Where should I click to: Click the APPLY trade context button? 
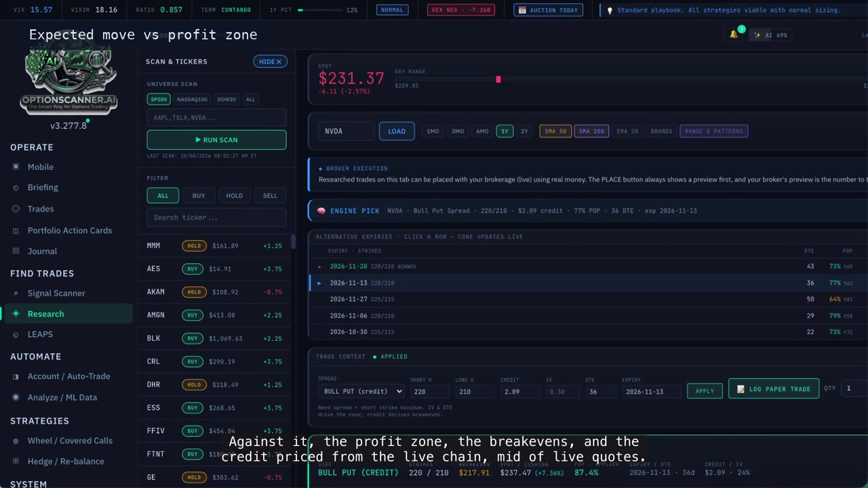tap(705, 391)
